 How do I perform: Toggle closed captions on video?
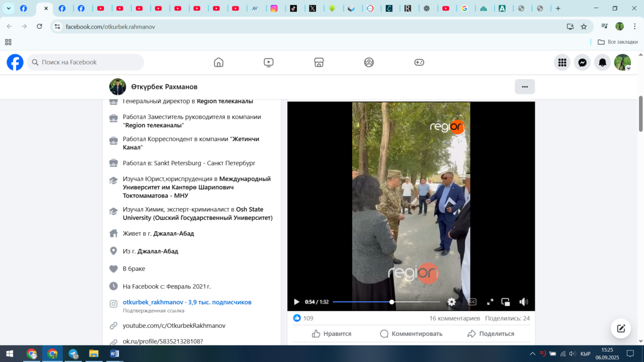point(472,302)
